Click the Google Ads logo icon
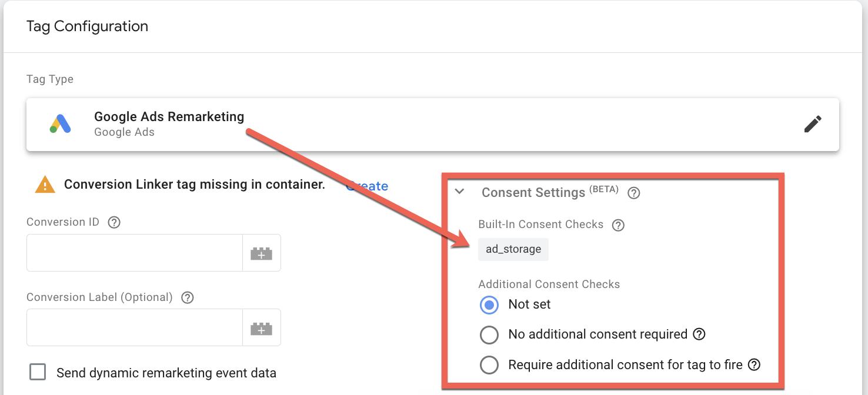This screenshot has width=868, height=395. 61,123
